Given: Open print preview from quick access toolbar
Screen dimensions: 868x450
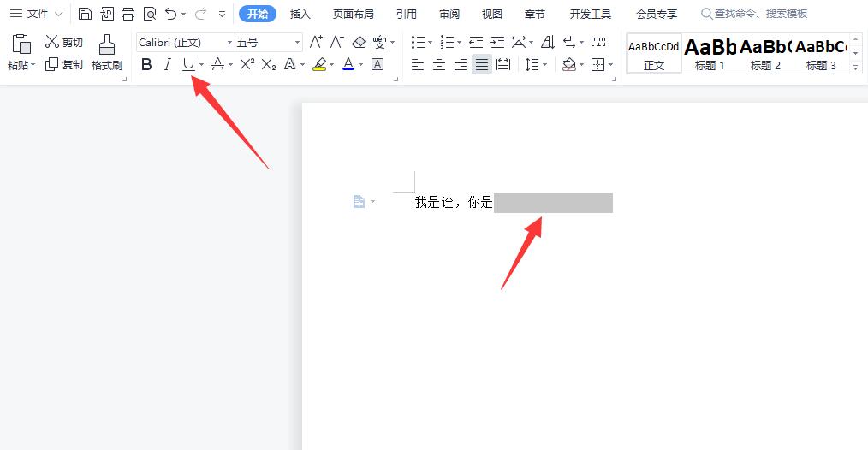Looking at the screenshot, I should 150,14.
